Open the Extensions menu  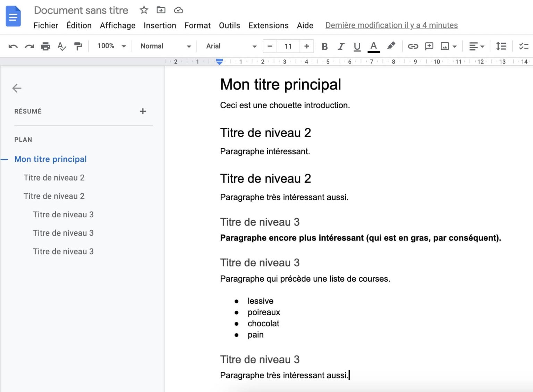pyautogui.click(x=268, y=25)
